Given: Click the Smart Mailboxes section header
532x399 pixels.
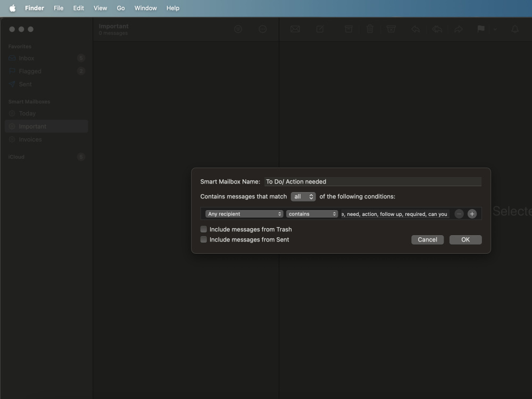Looking at the screenshot, I should click(29, 102).
